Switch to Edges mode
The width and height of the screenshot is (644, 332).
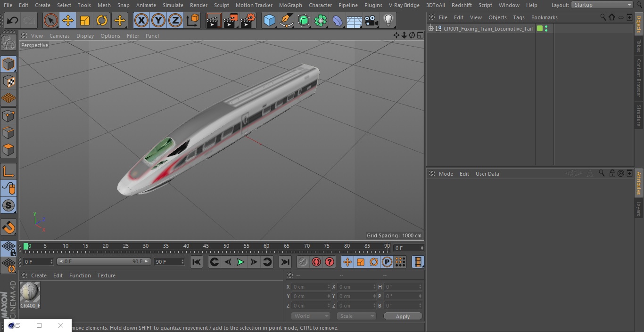(8, 132)
